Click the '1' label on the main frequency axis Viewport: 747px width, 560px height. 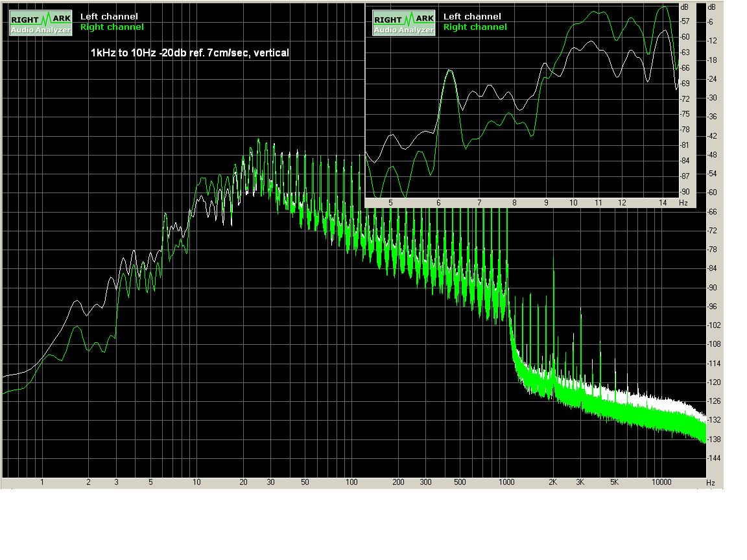point(42,482)
